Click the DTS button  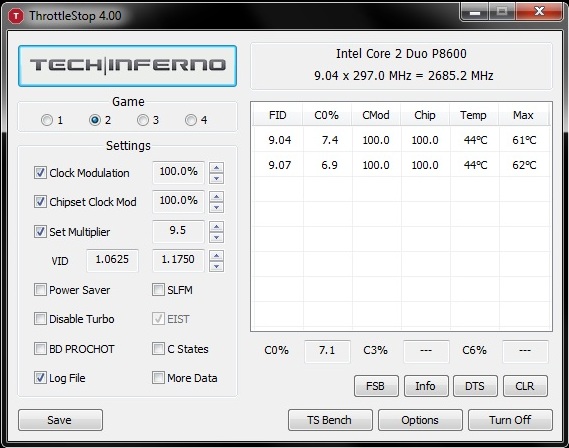[475, 386]
